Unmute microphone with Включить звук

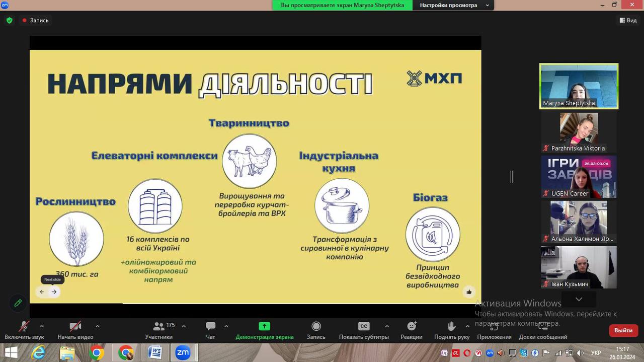click(x=24, y=326)
